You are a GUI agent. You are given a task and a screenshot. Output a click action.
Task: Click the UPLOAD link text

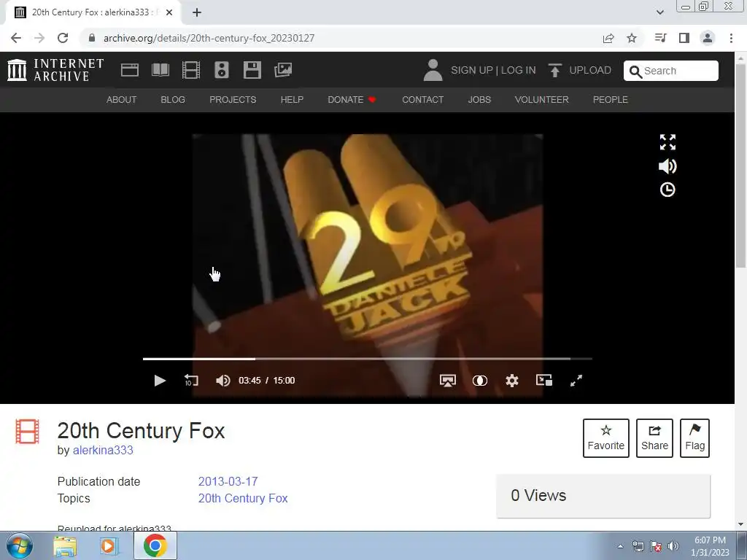589,70
